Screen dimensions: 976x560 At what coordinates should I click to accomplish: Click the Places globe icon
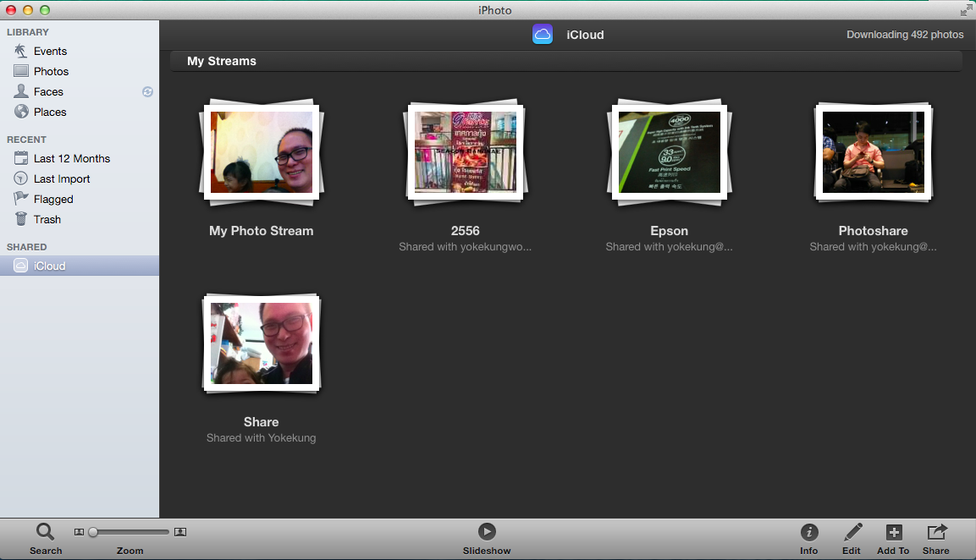[21, 112]
